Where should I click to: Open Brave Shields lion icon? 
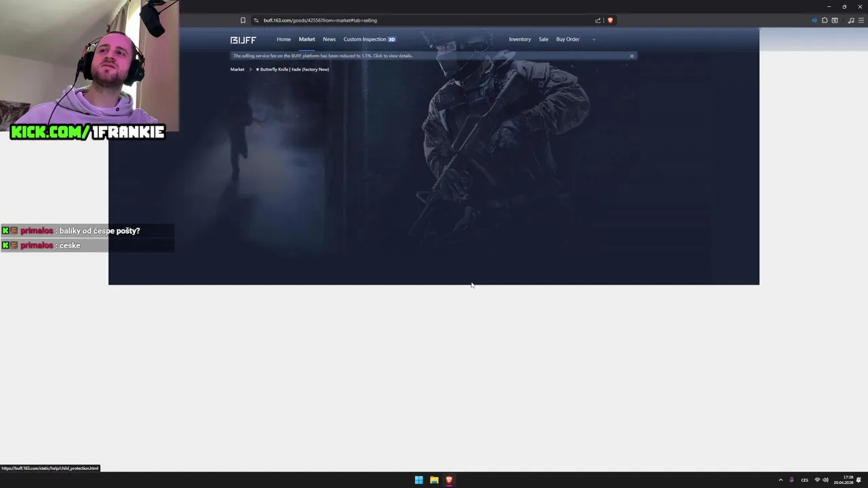(610, 20)
